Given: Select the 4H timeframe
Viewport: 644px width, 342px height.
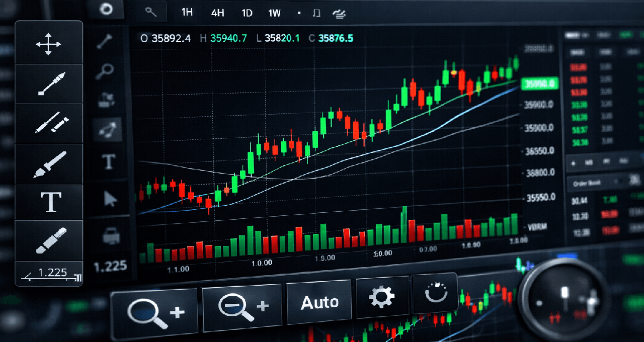Looking at the screenshot, I should pyautogui.click(x=217, y=14).
